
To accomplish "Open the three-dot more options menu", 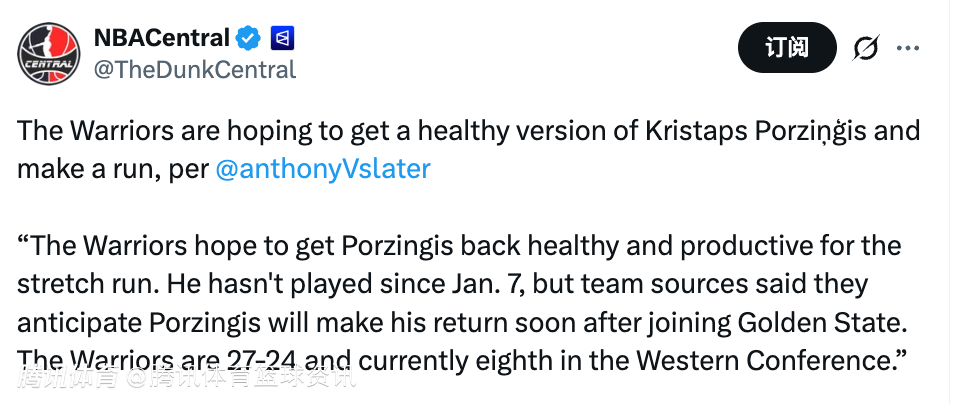I will click(908, 47).
